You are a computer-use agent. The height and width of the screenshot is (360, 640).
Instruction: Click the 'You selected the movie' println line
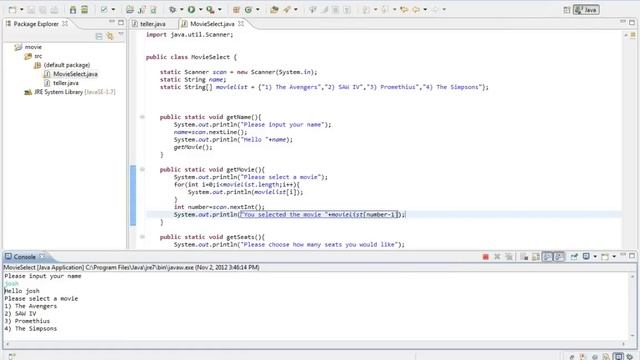(289, 214)
